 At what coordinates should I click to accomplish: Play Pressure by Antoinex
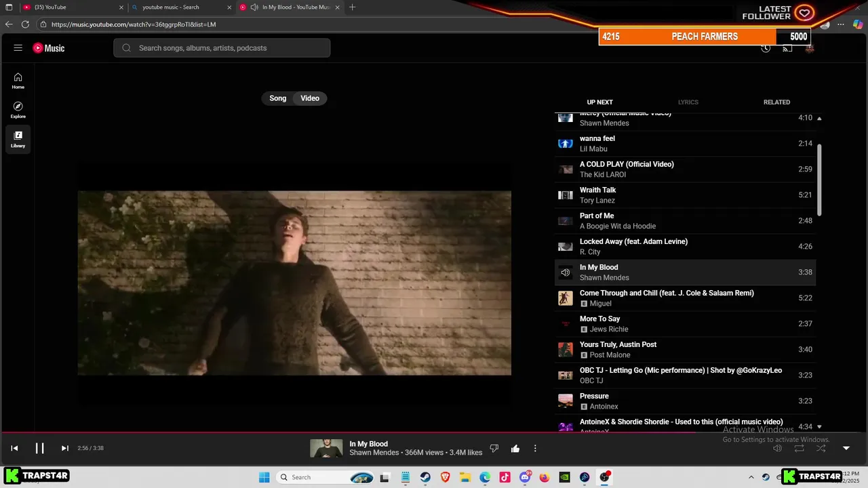685,401
